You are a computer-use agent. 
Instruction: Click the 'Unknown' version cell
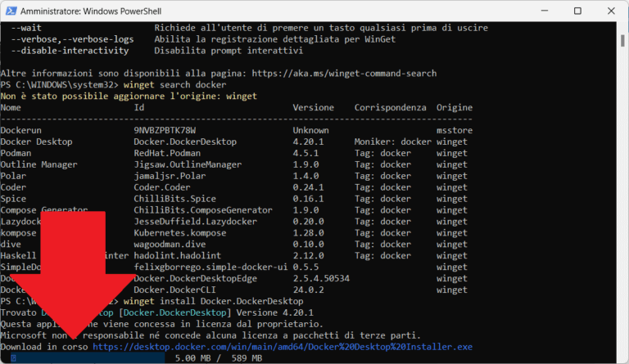311,131
